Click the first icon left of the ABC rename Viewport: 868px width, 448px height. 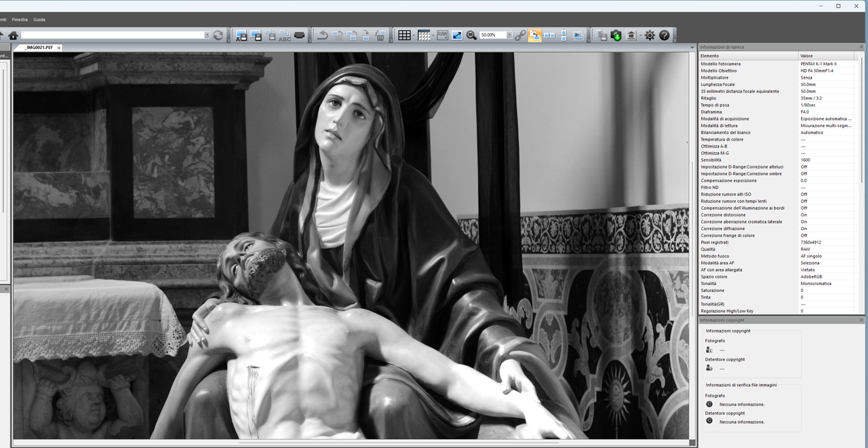coord(271,35)
